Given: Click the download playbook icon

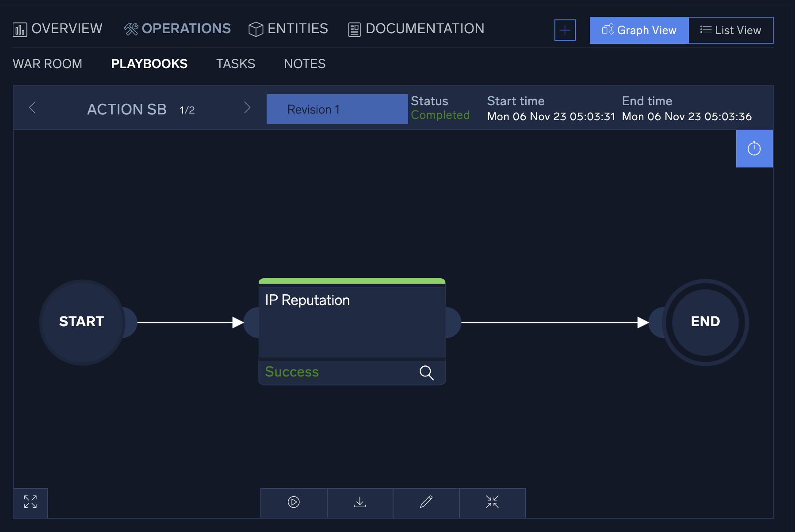Looking at the screenshot, I should click(x=359, y=502).
